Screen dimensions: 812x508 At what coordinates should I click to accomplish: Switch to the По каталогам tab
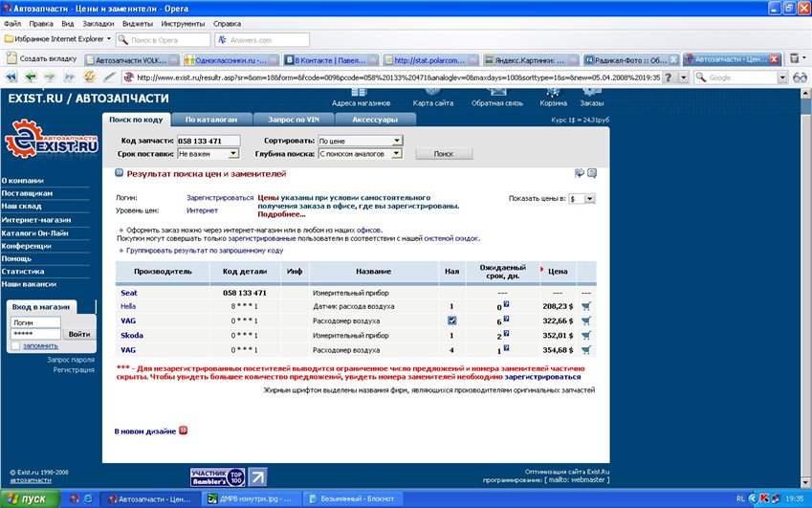[x=211, y=120]
